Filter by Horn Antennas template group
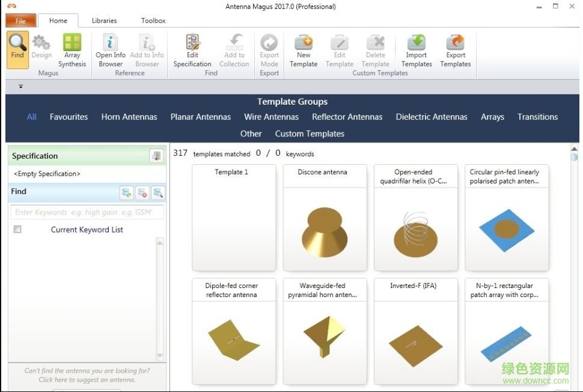Image resolution: width=583 pixels, height=392 pixels. (x=129, y=117)
